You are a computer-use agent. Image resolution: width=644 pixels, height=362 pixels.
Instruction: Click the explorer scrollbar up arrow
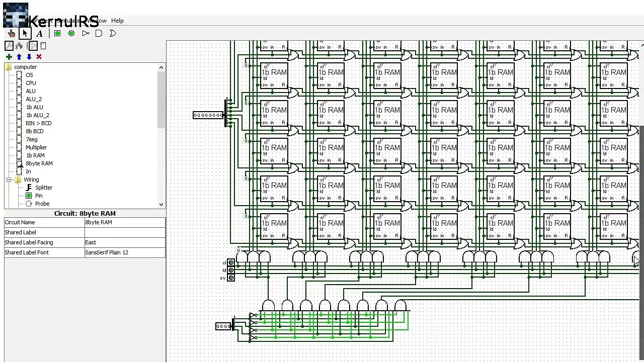click(x=161, y=67)
